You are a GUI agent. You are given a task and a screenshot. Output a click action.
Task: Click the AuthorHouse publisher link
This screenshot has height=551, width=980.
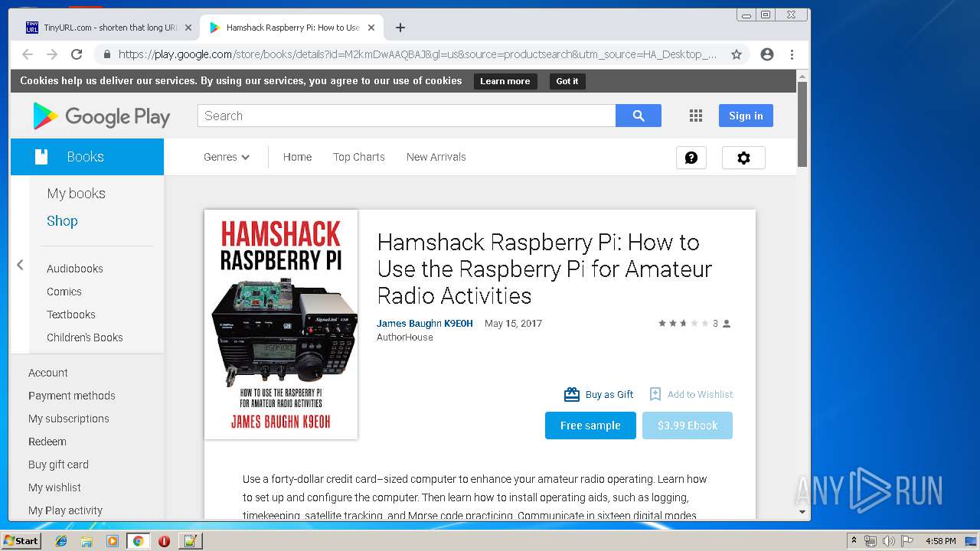(405, 337)
